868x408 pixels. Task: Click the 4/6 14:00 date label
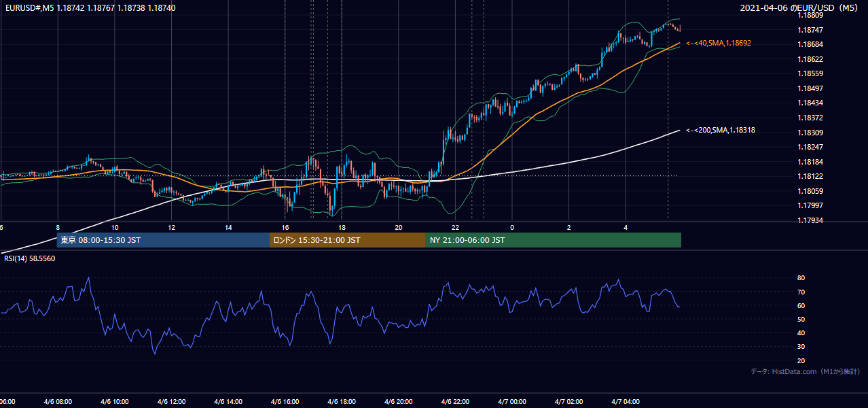[228, 402]
